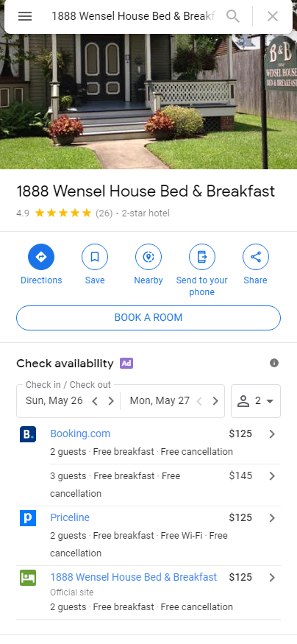297x644 pixels.
Task: Expand Priceline $125 offer chevron
Action: (272, 518)
